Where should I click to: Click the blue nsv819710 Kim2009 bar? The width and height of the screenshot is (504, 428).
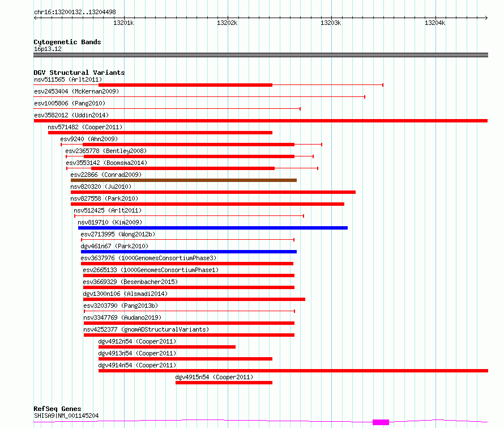pyautogui.click(x=213, y=228)
